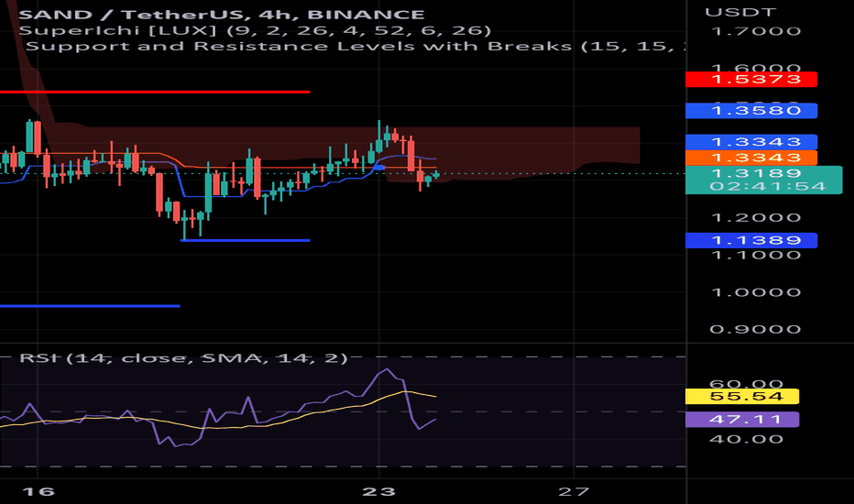Click date label 16 on time axis
The image size is (854, 504).
(x=38, y=492)
